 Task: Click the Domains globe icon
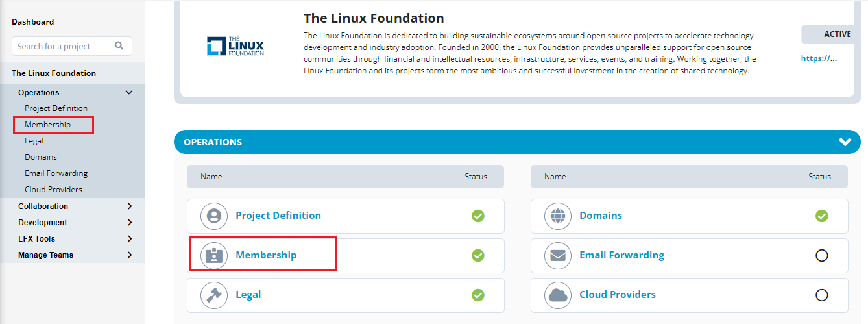click(x=557, y=216)
